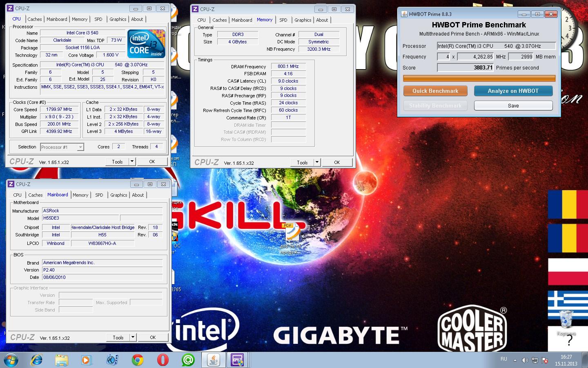The width and height of the screenshot is (588, 368).
Task: Click Analyze on HWBOT button
Action: coord(513,91)
